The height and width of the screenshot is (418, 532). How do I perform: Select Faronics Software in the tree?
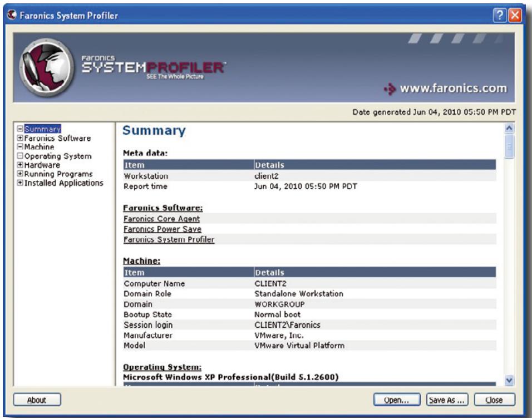pyautogui.click(x=57, y=138)
